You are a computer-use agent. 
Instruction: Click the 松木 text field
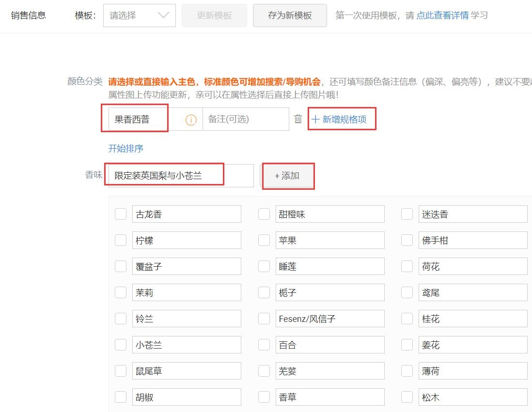[473, 397]
